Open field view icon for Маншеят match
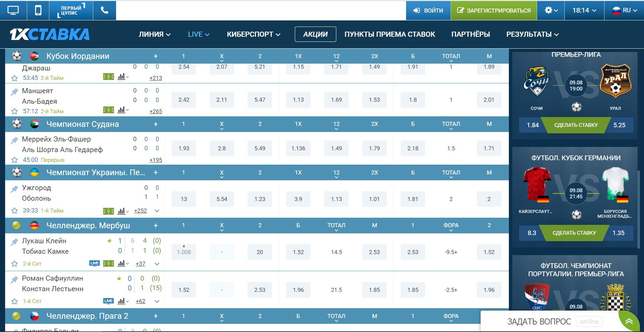The height and width of the screenshot is (332, 644). pyautogui.click(x=109, y=110)
